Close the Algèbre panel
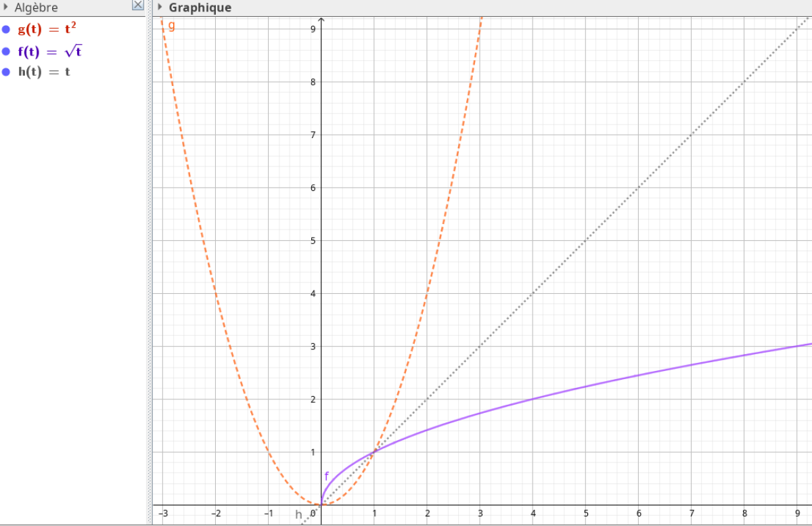 pos(138,5)
